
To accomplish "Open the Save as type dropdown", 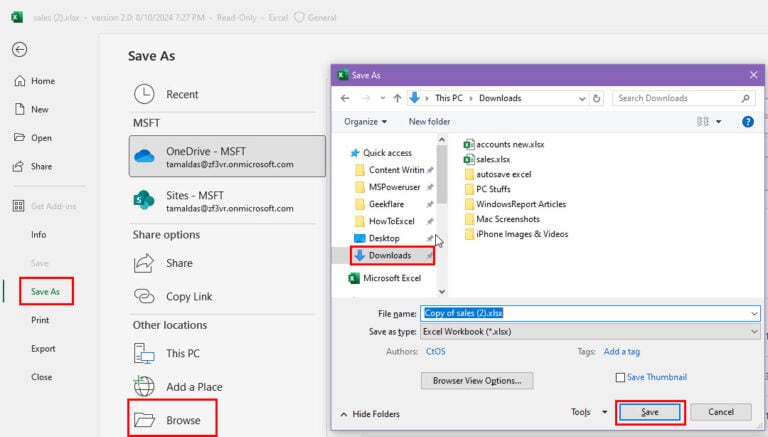I will click(x=590, y=331).
